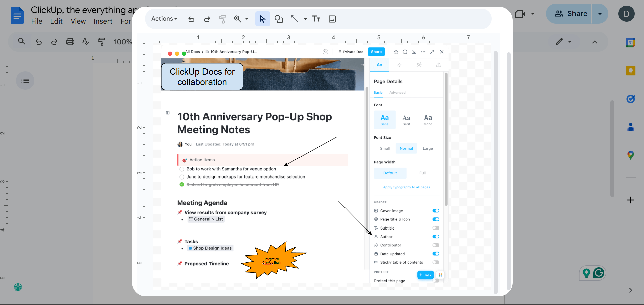Click the redo arrow in the drawing toolbar
644x305 pixels.
tap(207, 19)
